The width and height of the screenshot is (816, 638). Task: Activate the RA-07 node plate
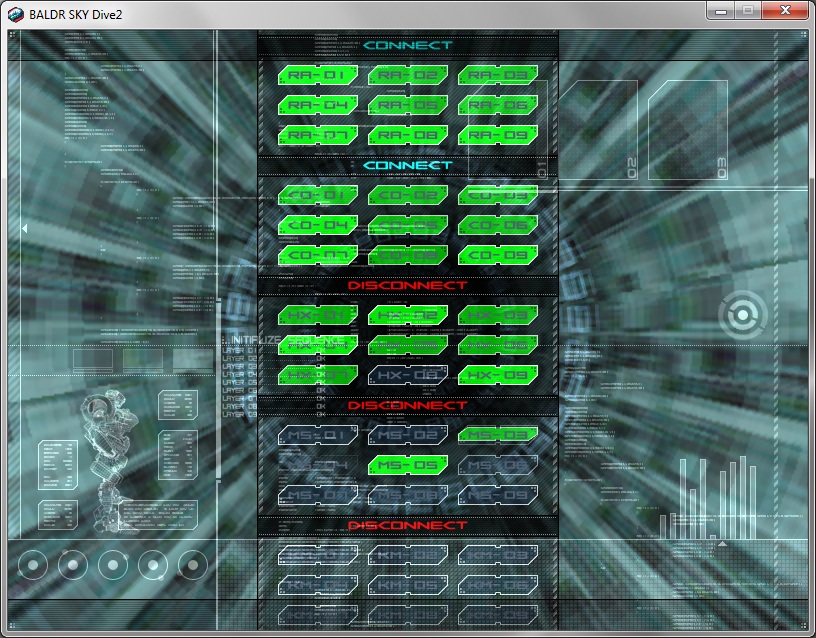tap(318, 135)
